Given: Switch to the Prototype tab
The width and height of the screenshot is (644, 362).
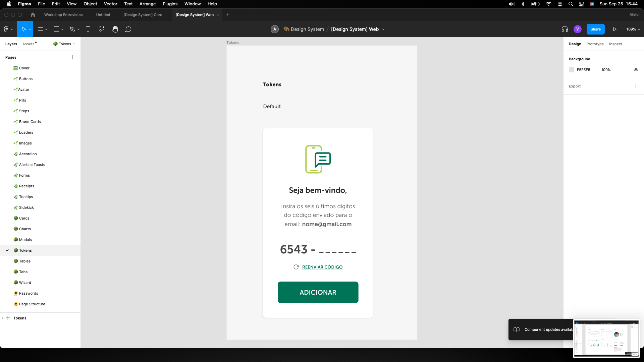Looking at the screenshot, I should coord(595,44).
